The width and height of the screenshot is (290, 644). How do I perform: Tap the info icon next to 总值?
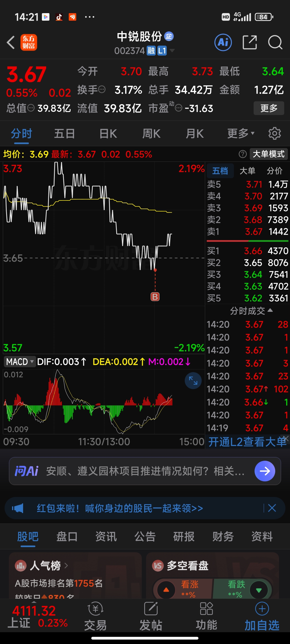coord(31,108)
